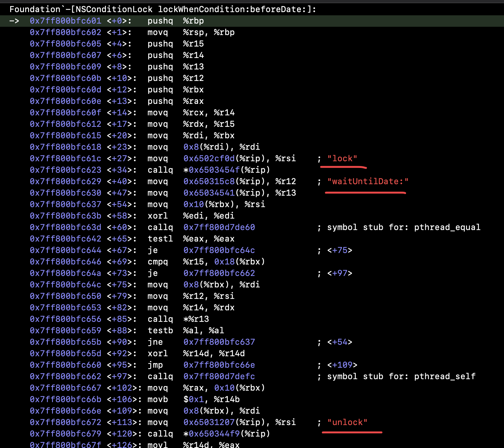Image resolution: width=504 pixels, height=448 pixels.
Task: Click the NSConditionLock lockWhenCondition:beforeDate: function header
Action: [163, 9]
